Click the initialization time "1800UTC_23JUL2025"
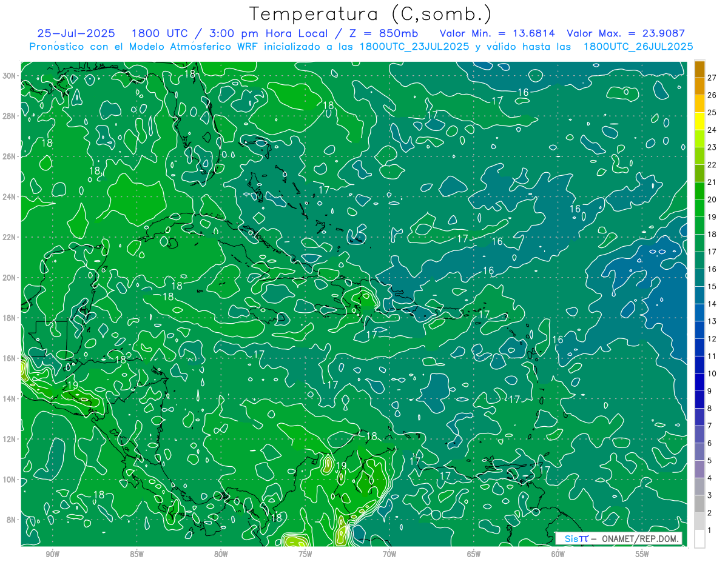This screenshot has height=562, width=728. (x=414, y=46)
